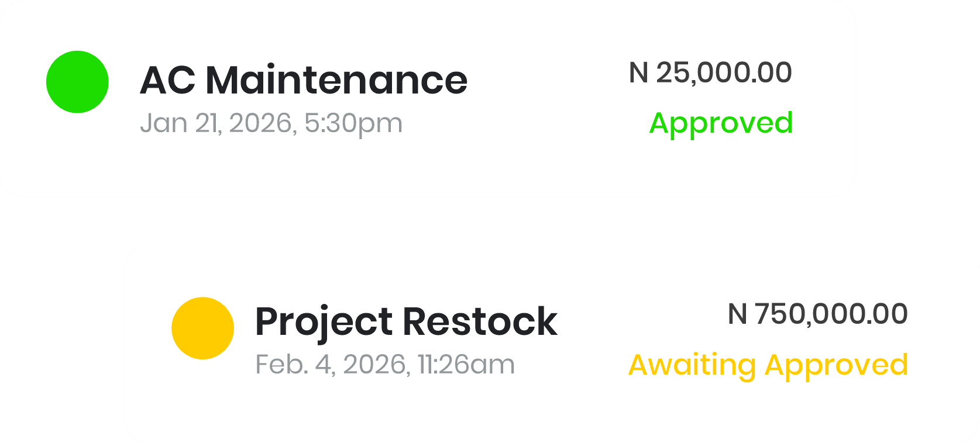Click the yellow Awaiting Approved status label
980x443 pixels.
coord(768,365)
